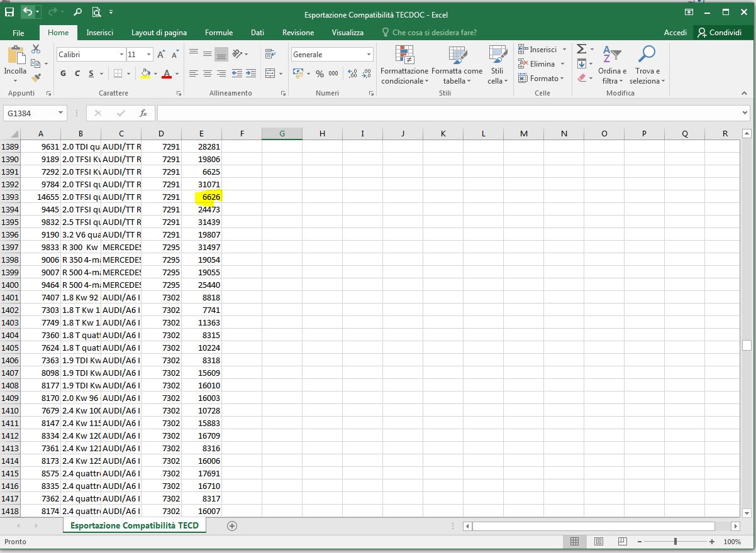Toggle top vertical alignment
The height and width of the screenshot is (553, 756).
(x=194, y=54)
